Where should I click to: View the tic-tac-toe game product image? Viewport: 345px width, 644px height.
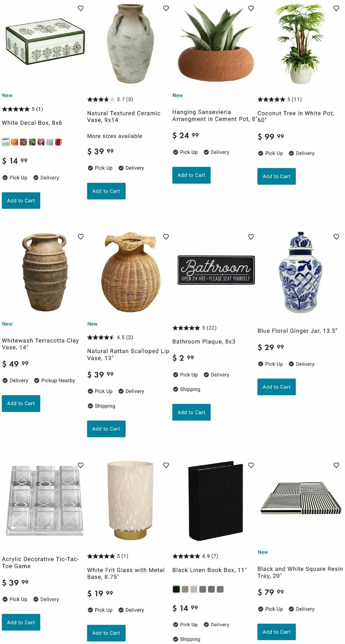[x=45, y=501]
